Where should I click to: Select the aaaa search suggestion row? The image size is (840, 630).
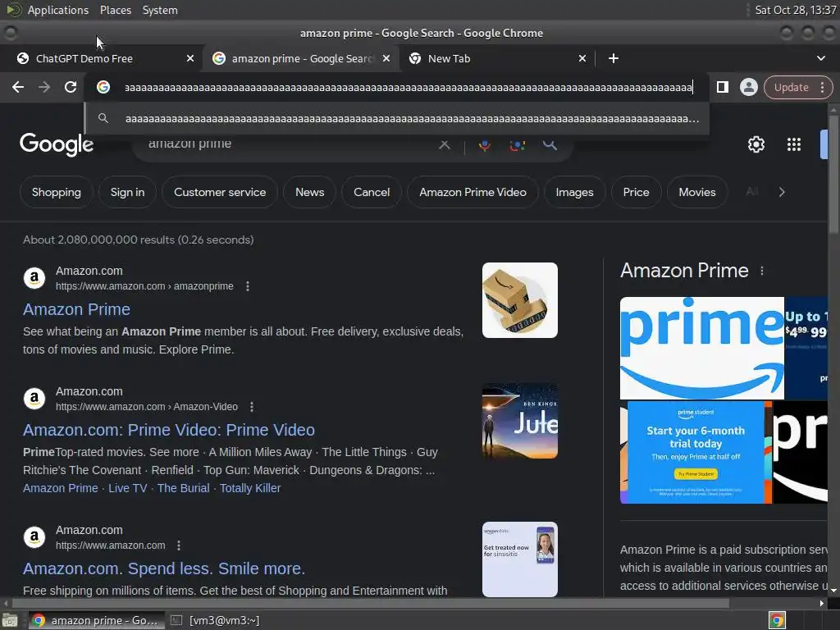[x=398, y=118]
